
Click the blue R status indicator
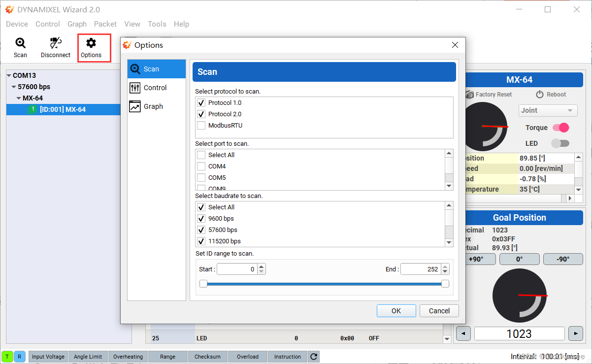pyautogui.click(x=20, y=357)
